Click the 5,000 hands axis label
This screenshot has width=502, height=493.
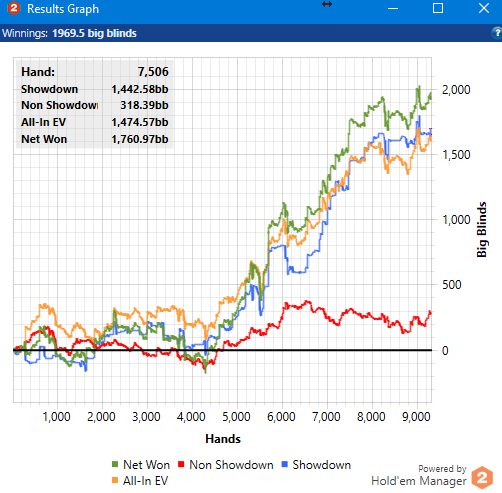(x=236, y=417)
